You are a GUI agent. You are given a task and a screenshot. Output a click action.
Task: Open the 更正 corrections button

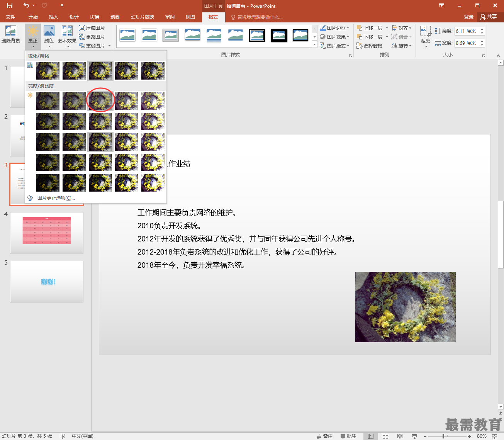[33, 36]
